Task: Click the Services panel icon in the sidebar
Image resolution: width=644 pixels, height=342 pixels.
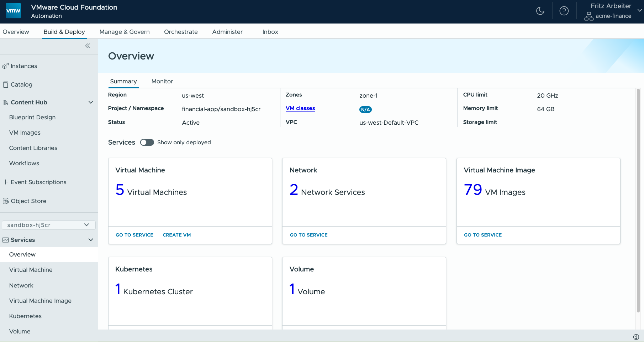Action: click(x=5, y=240)
